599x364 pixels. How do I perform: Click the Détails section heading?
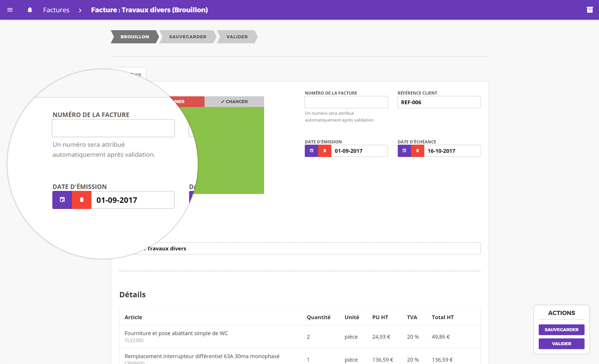(x=132, y=294)
